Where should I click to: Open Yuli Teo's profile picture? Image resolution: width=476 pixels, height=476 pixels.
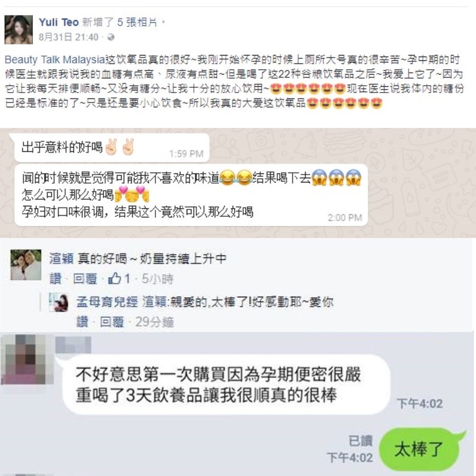coord(19,30)
